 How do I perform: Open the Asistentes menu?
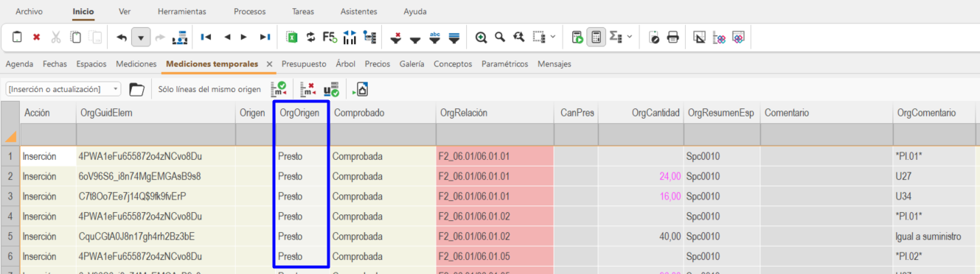click(359, 12)
